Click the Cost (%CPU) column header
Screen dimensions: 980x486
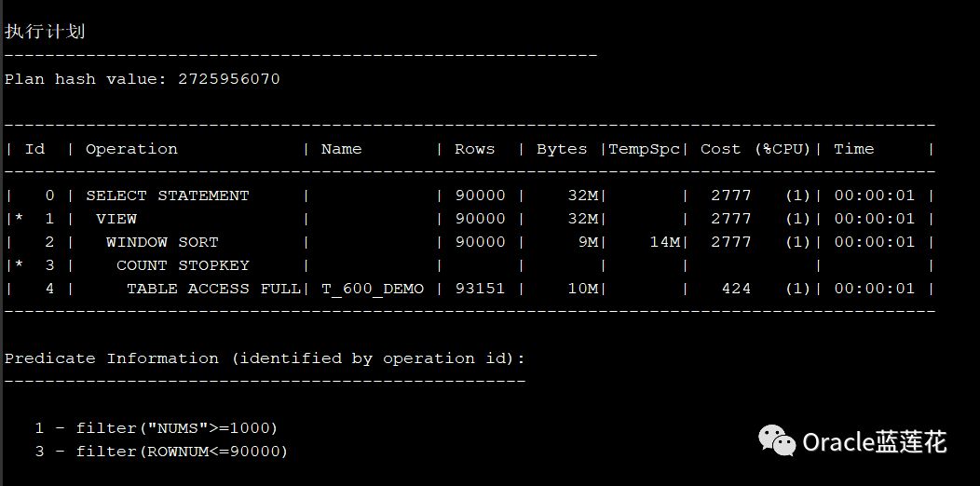click(755, 149)
